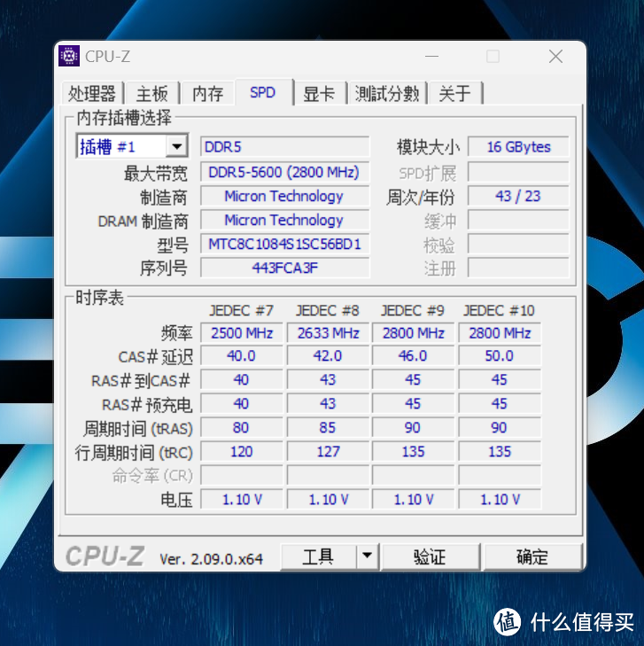Click the 制造商 Micron Technology value
644x646 pixels.
click(x=284, y=196)
